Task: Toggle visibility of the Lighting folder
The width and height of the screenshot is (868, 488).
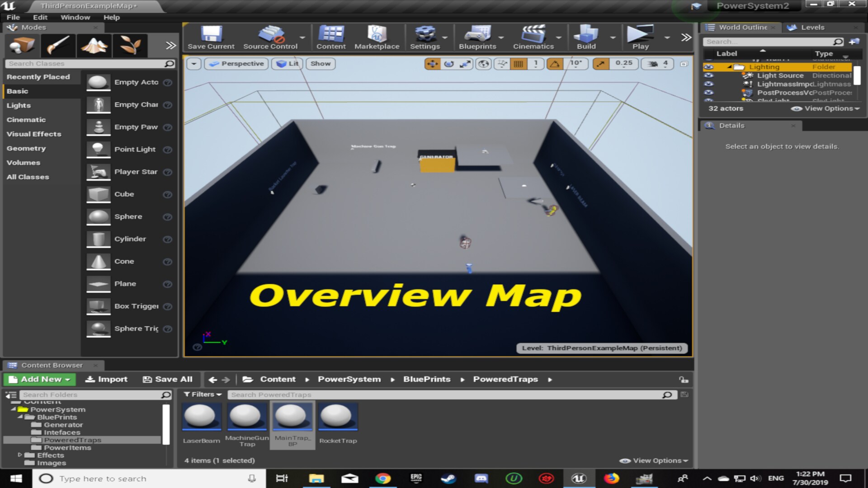Action: point(708,67)
